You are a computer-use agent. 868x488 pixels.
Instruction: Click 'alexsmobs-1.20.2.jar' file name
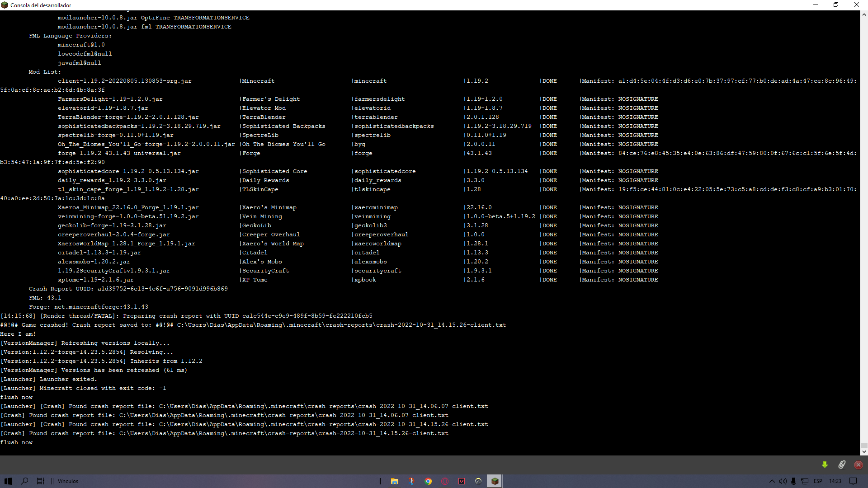94,262
